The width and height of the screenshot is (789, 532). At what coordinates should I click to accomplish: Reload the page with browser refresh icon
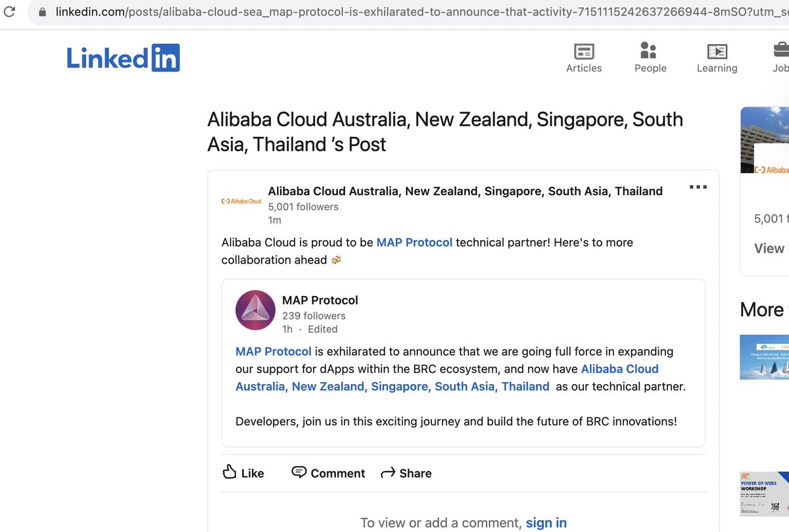point(10,12)
